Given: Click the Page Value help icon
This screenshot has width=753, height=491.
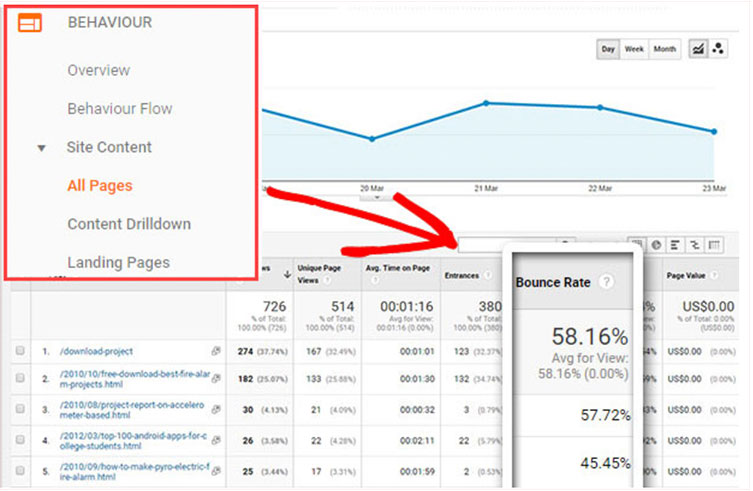Looking at the screenshot, I should click(x=714, y=275).
